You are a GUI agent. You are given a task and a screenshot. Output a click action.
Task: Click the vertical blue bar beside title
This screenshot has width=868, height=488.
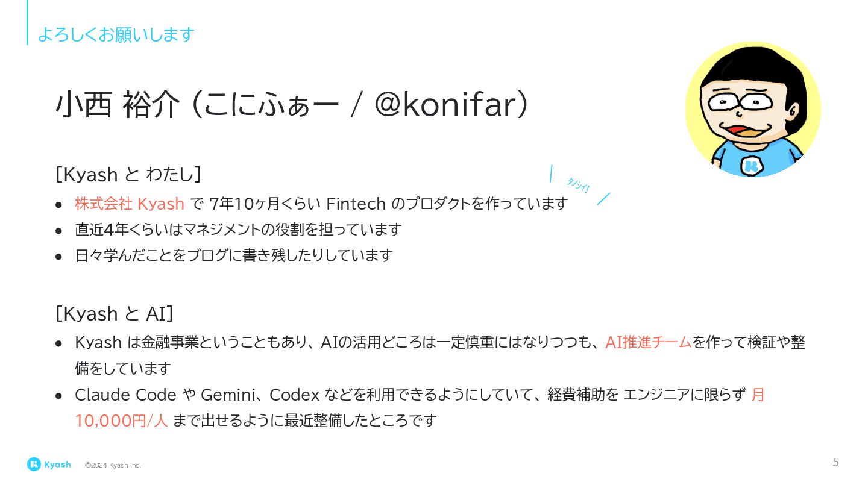point(27,22)
